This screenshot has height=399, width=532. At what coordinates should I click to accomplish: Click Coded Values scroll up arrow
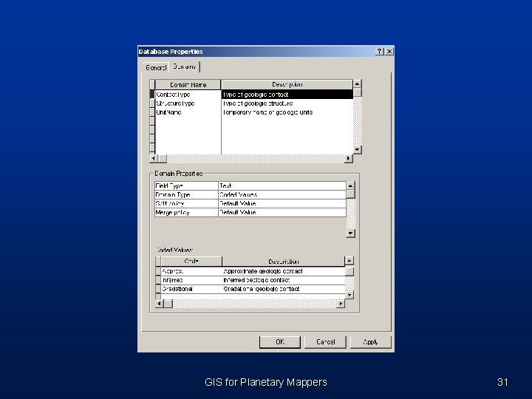click(349, 261)
